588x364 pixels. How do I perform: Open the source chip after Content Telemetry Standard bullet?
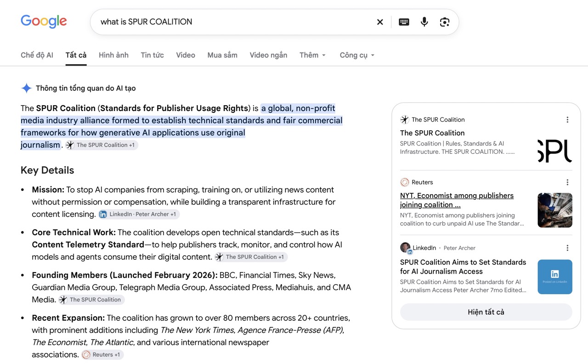tap(251, 257)
